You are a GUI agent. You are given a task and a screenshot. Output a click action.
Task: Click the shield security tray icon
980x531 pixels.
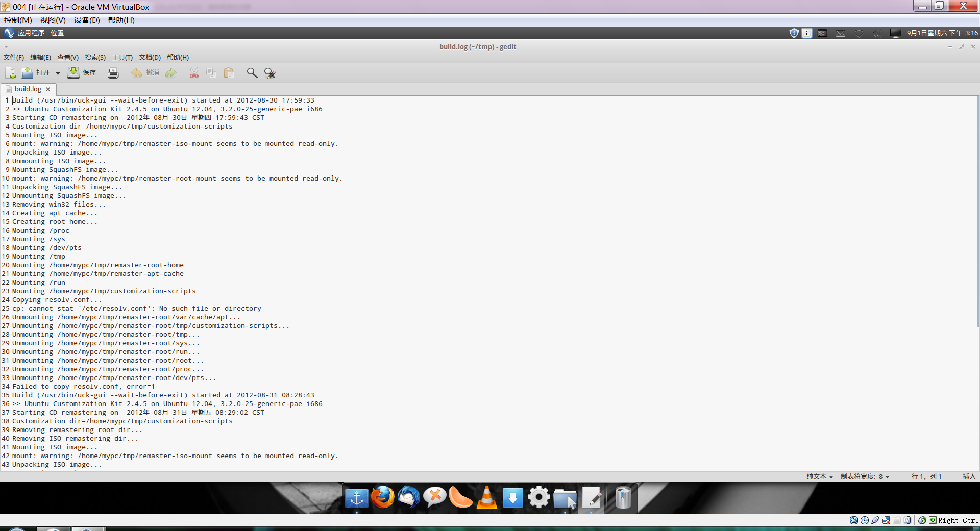click(794, 33)
